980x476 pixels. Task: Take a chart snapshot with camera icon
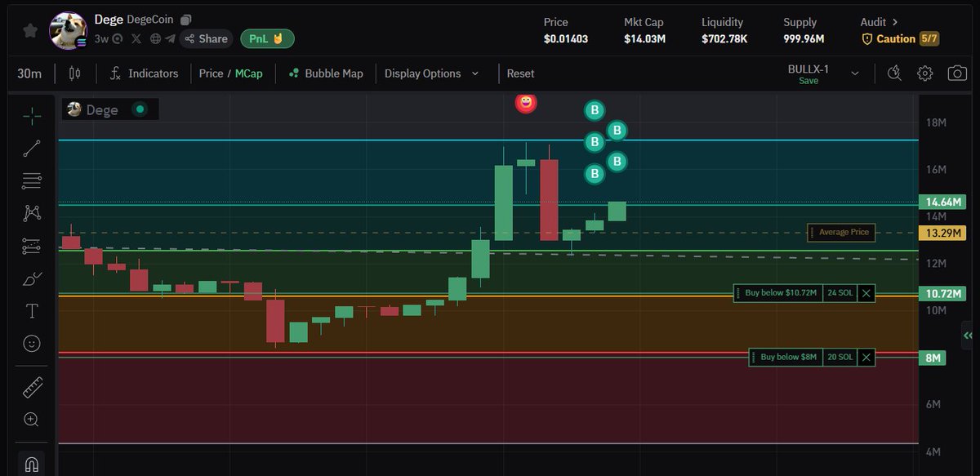coord(956,73)
